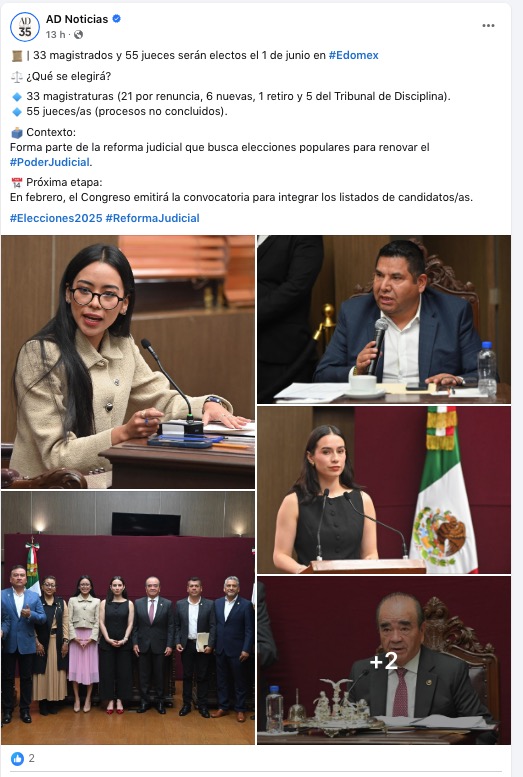Open the #ReformaJudicial hashtag
This screenshot has width=523, height=777.
pos(153,218)
